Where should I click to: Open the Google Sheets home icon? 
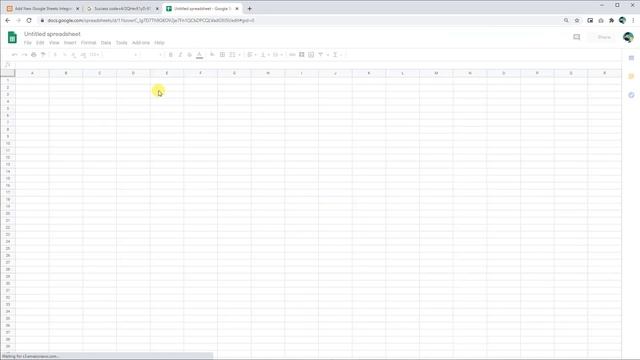tap(12, 38)
